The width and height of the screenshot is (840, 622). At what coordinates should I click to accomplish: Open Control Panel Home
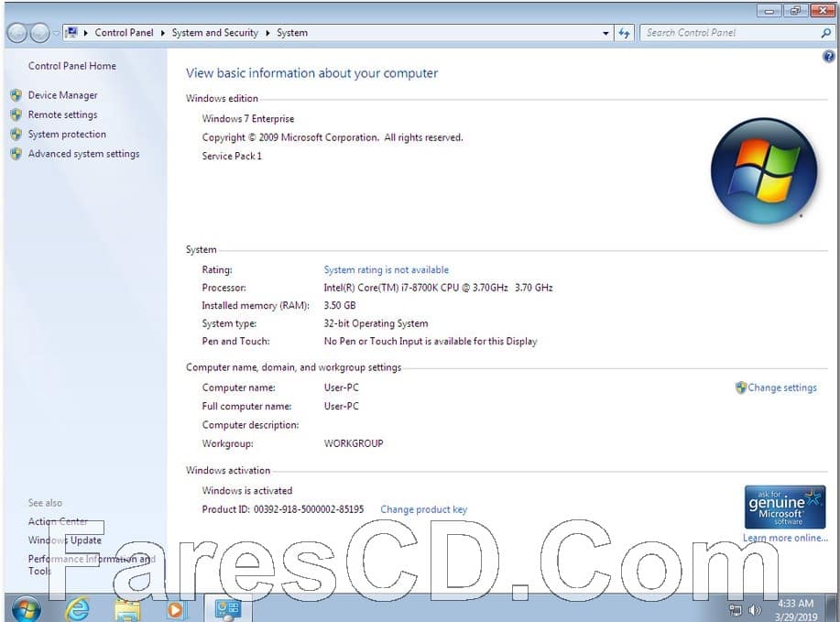(72, 66)
